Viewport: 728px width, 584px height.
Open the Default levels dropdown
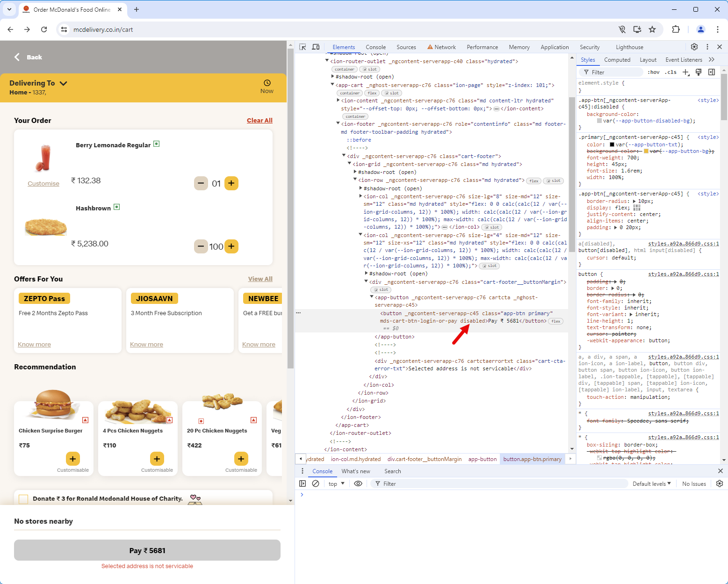652,483
